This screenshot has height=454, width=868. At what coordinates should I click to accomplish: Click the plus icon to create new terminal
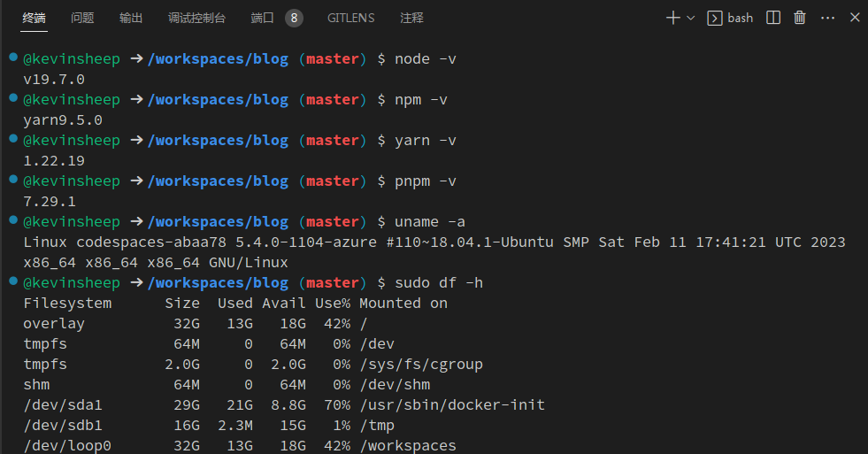point(673,18)
